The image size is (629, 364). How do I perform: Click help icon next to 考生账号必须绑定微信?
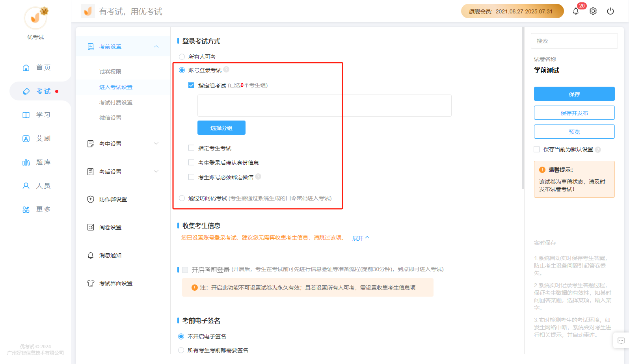258,177
